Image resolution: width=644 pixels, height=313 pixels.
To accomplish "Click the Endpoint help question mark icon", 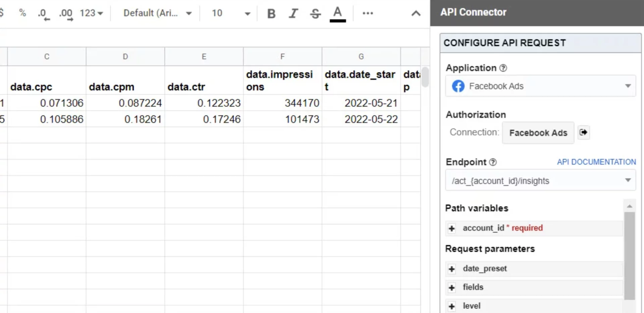I will pos(493,162).
